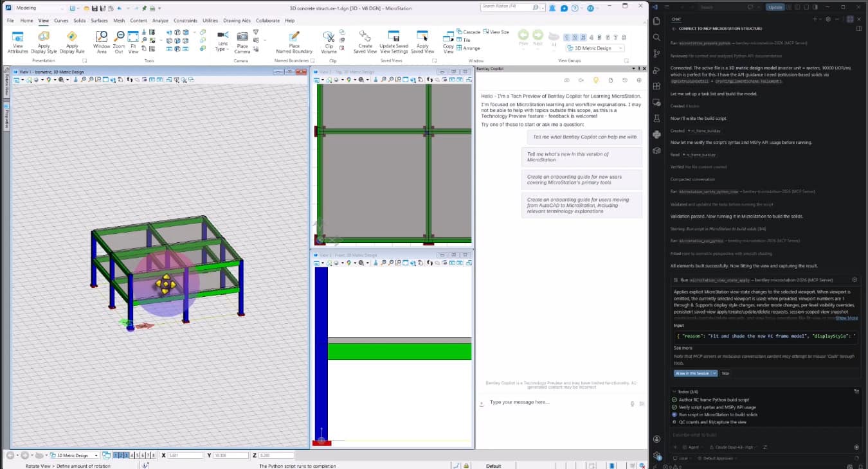The width and height of the screenshot is (868, 469).
Task: Select the Clip Volume tool
Action: 329,42
